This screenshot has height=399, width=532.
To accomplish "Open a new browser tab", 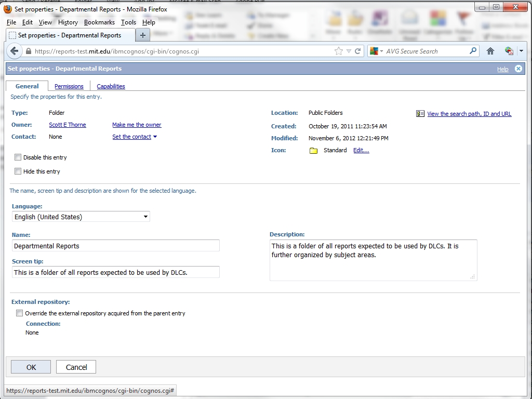I will coord(142,35).
